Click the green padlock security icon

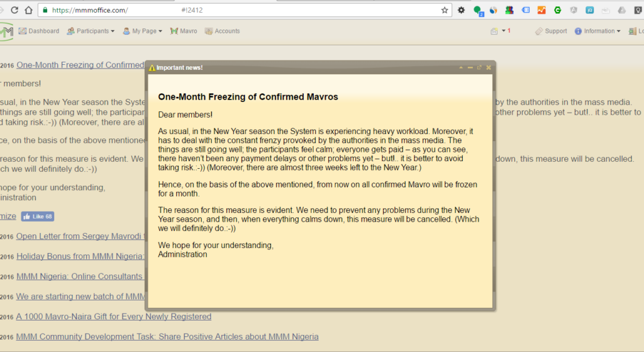pos(45,10)
